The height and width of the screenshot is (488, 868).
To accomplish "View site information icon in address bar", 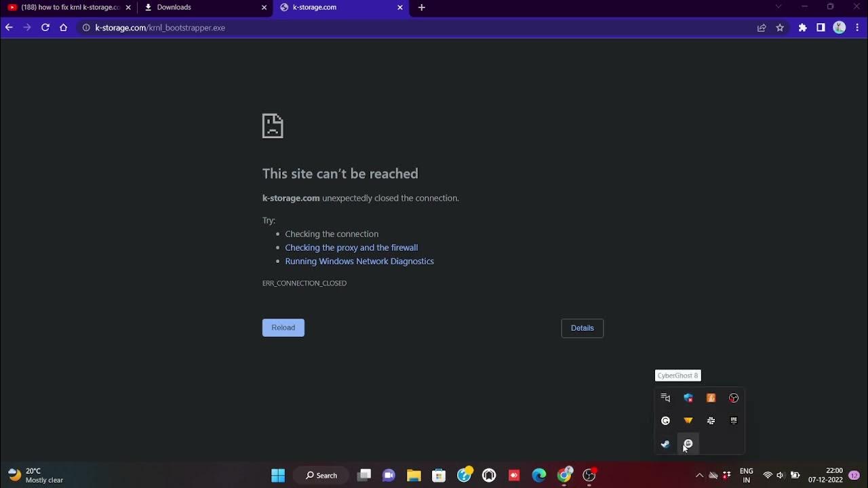I will (86, 28).
